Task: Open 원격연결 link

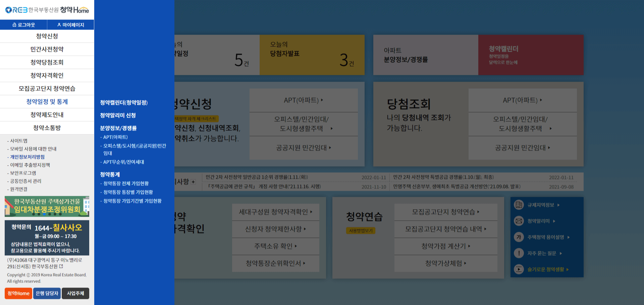Action: (18, 189)
